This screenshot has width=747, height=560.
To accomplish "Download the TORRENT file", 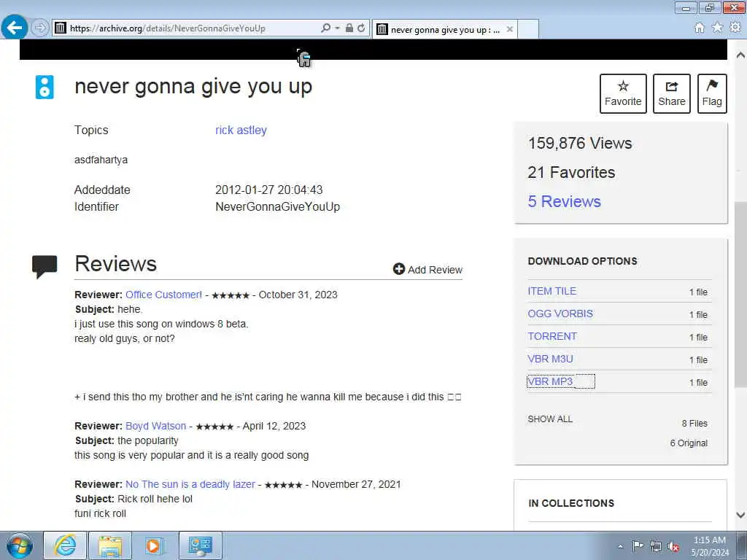I will [x=552, y=336].
